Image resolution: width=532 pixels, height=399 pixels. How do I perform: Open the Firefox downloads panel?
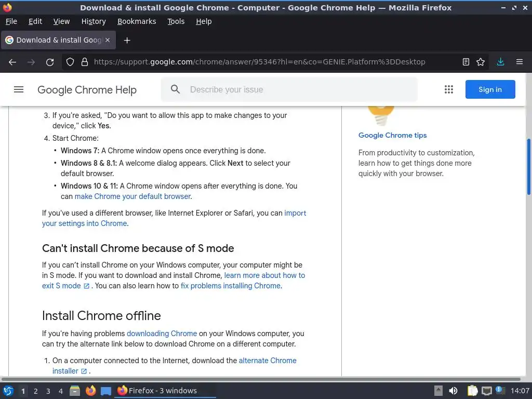tap(500, 62)
